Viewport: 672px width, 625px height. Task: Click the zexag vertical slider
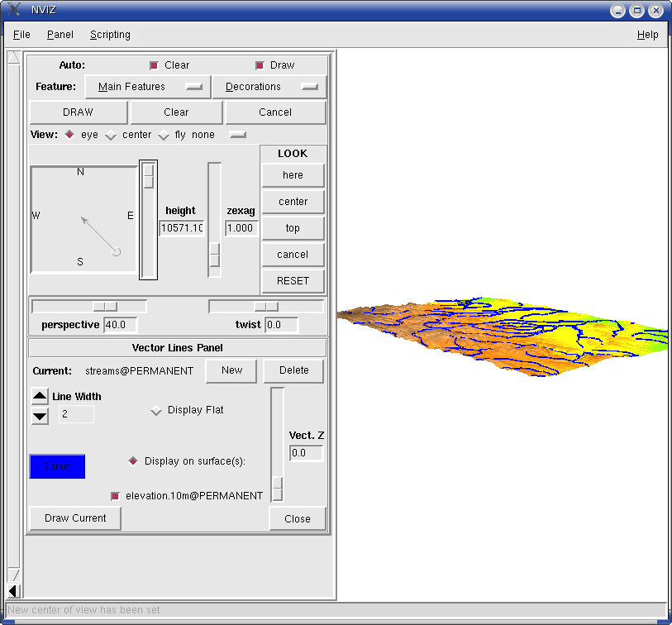coord(215,220)
